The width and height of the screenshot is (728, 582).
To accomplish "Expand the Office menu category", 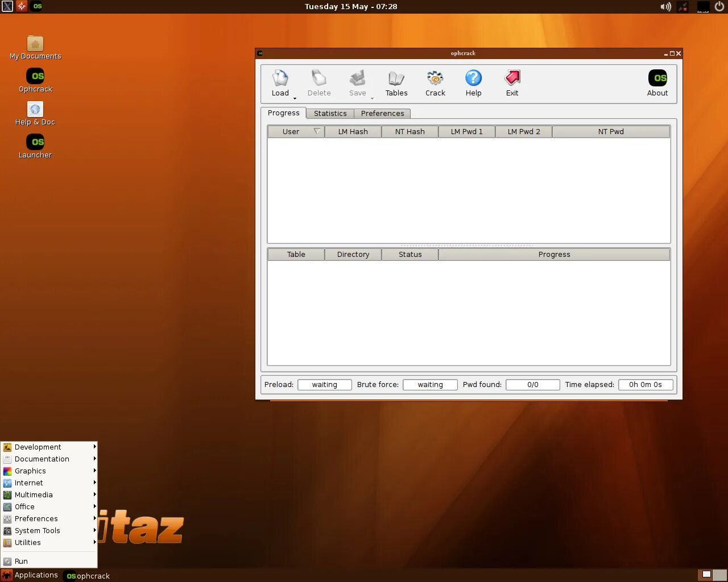I will click(x=49, y=507).
